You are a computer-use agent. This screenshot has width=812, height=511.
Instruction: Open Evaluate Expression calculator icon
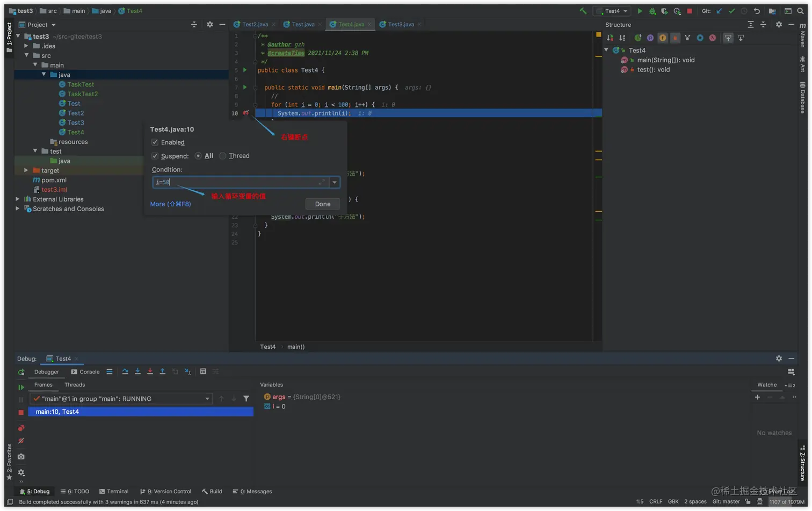click(x=203, y=371)
